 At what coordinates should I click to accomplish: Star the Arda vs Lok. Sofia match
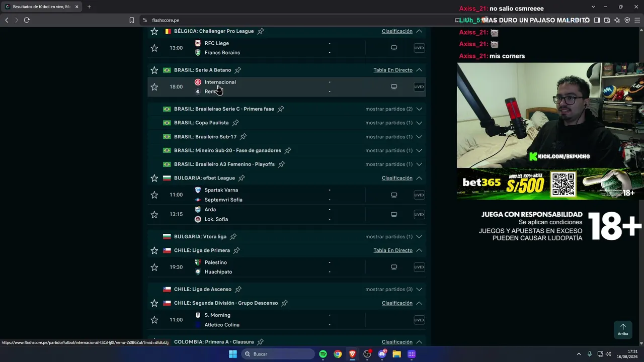tap(154, 214)
